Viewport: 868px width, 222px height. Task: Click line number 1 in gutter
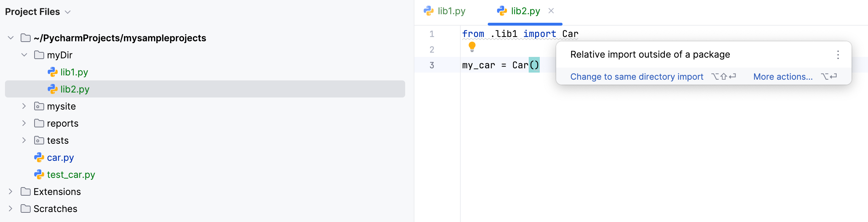coord(432,34)
